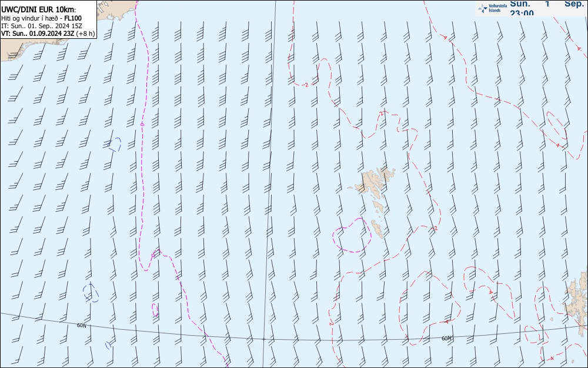Click the magenta closed isotherm southwest of the Faroe Islands
This screenshot has width=588, height=368.
click(x=352, y=235)
